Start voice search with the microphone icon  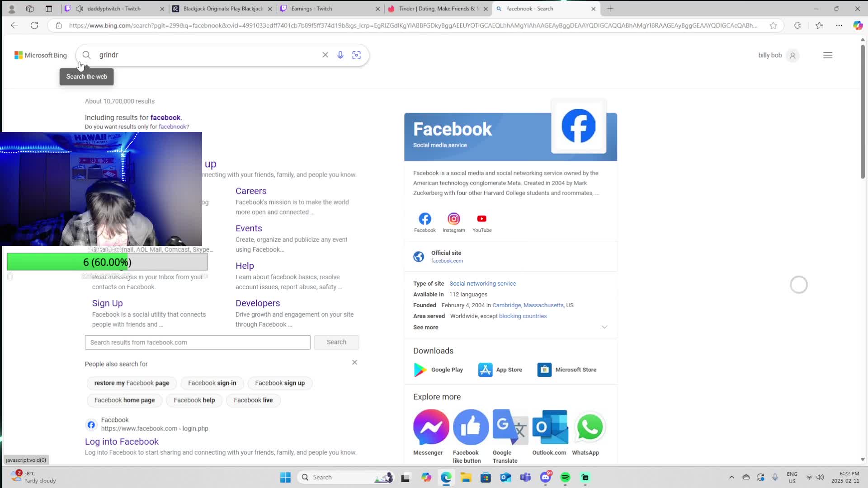(x=340, y=55)
